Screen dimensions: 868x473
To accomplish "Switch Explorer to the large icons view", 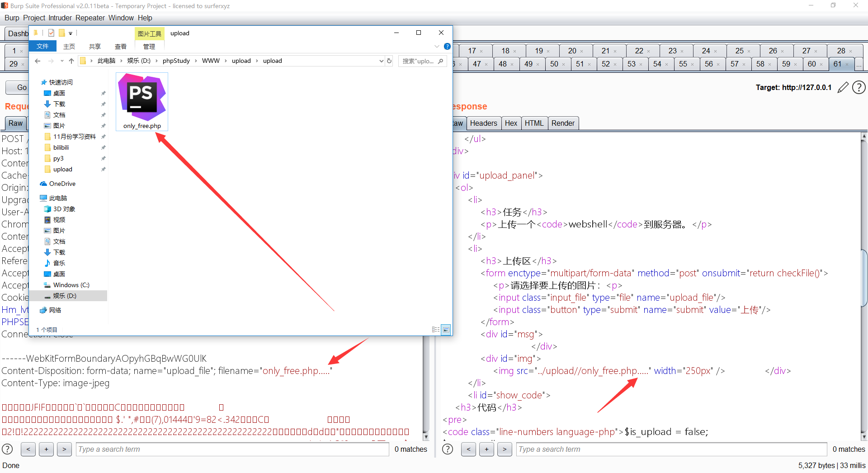I will click(446, 330).
